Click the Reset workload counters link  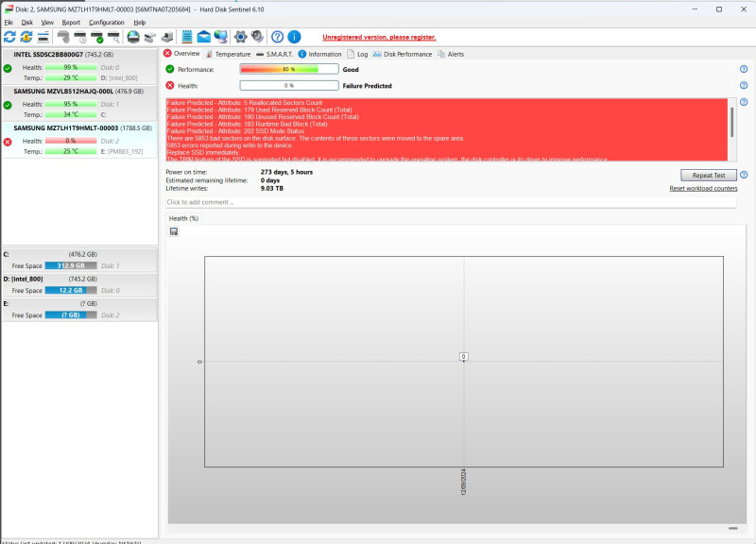coord(703,188)
